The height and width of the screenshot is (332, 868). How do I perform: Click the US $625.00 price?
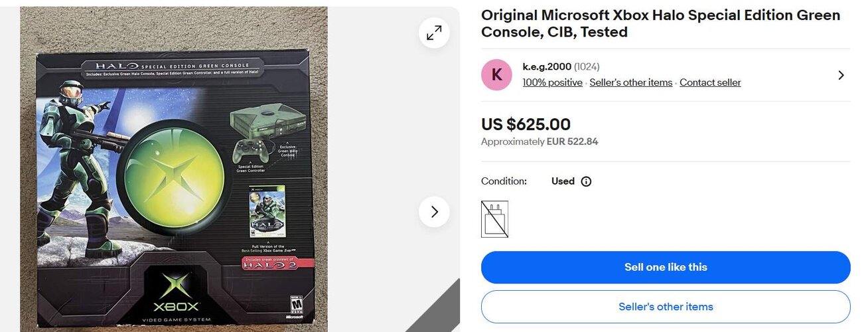pyautogui.click(x=526, y=124)
